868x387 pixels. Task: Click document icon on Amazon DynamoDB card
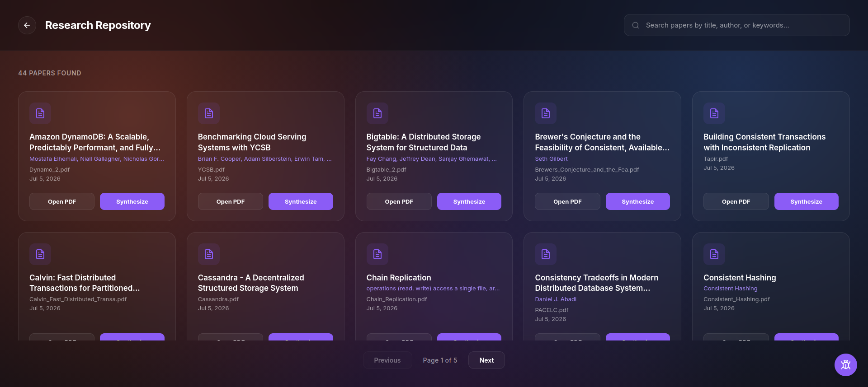[x=40, y=113]
